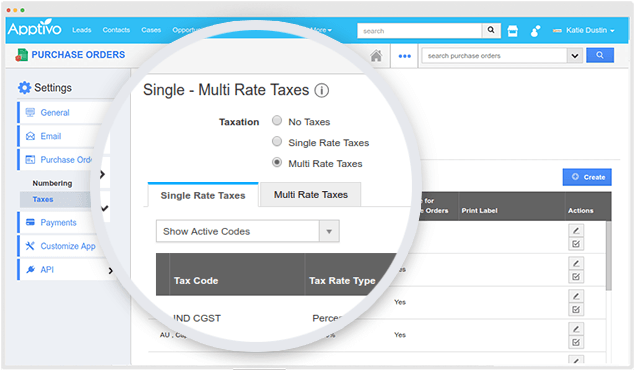Click the table vertical scrollbar
Viewport: 635px width, 371px height.
(608, 255)
